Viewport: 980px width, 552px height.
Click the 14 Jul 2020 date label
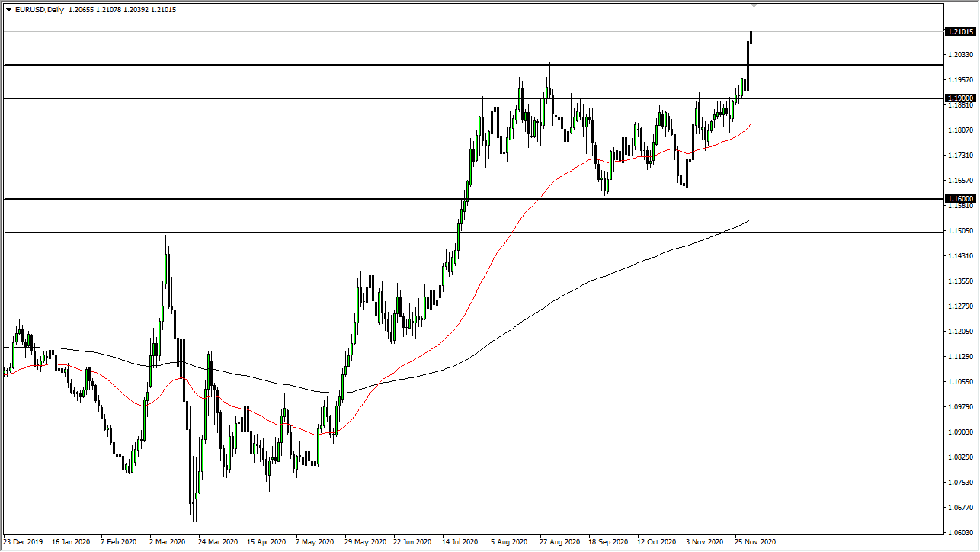[458, 542]
